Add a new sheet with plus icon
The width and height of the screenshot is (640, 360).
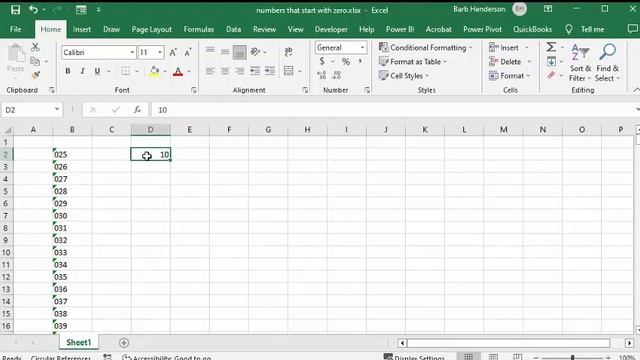[x=124, y=343]
